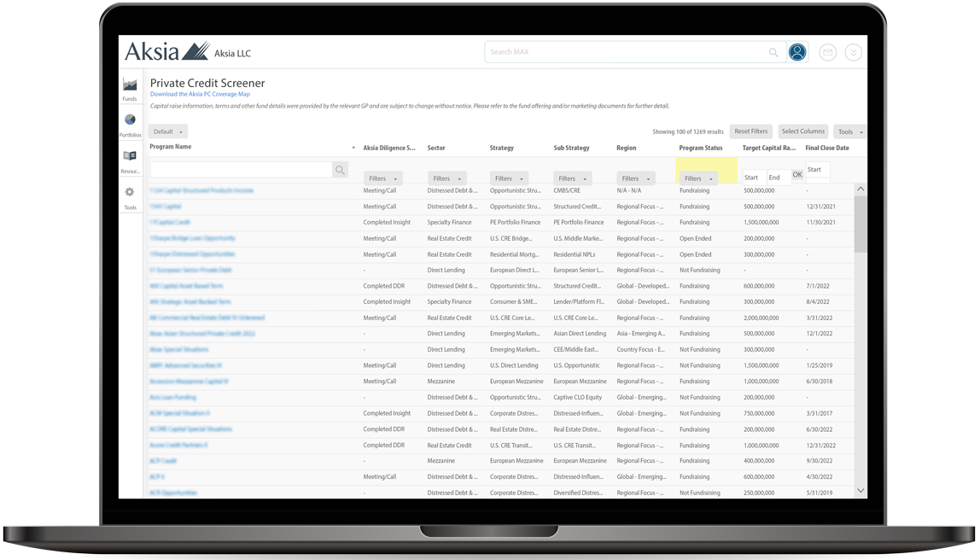The width and height of the screenshot is (980, 560).
Task: Click Select Columns button
Action: pos(803,131)
